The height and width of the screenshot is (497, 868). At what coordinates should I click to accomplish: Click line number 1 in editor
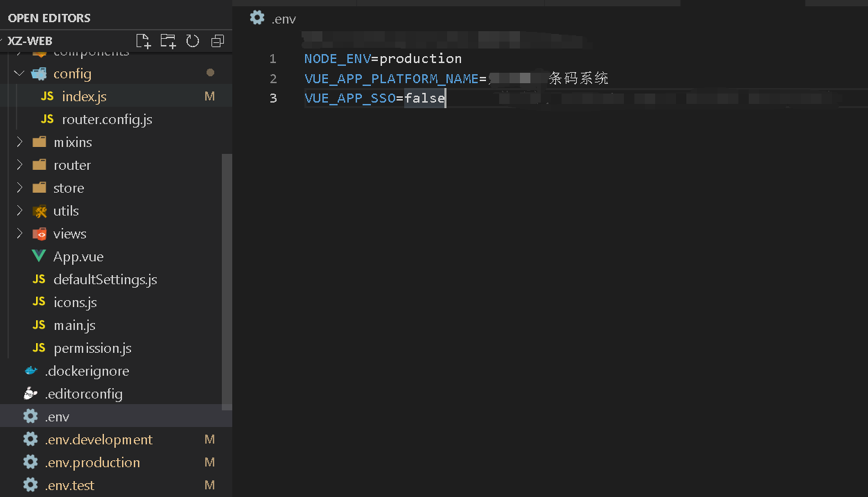click(x=273, y=58)
